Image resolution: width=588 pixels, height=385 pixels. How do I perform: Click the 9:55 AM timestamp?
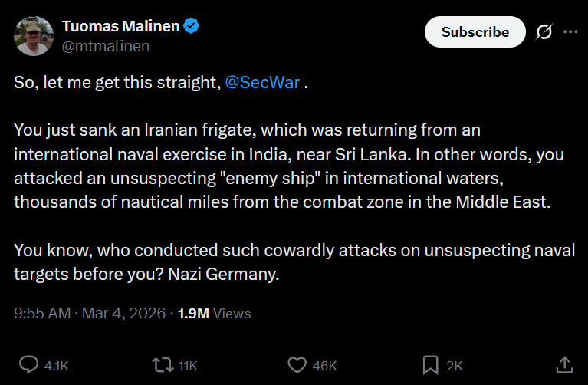coord(42,313)
